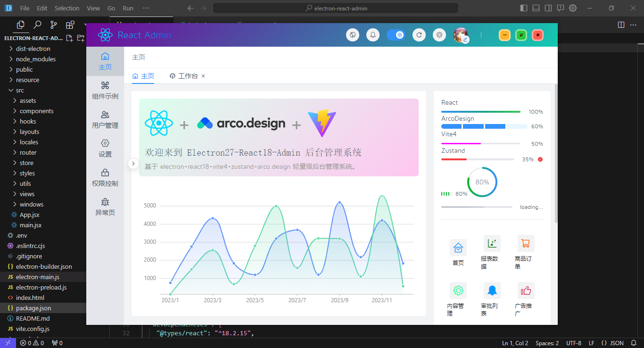Expand the router folder

[x=43, y=152]
